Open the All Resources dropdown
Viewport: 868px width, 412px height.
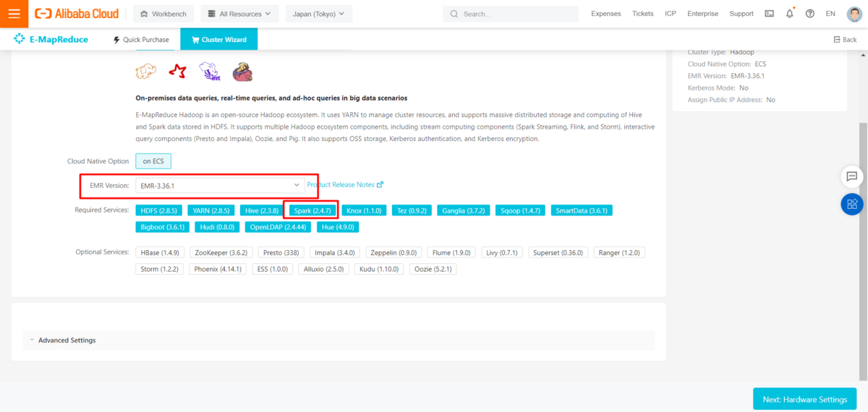pos(239,14)
